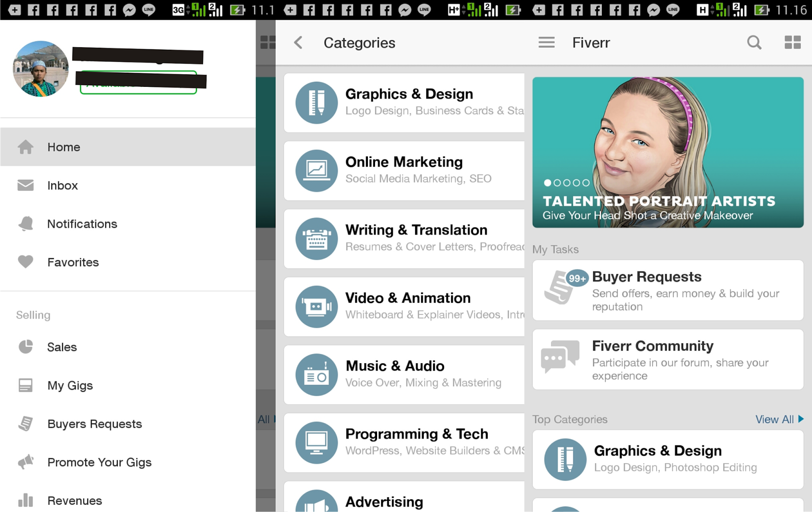Open the Programming & Tech category

click(404, 443)
